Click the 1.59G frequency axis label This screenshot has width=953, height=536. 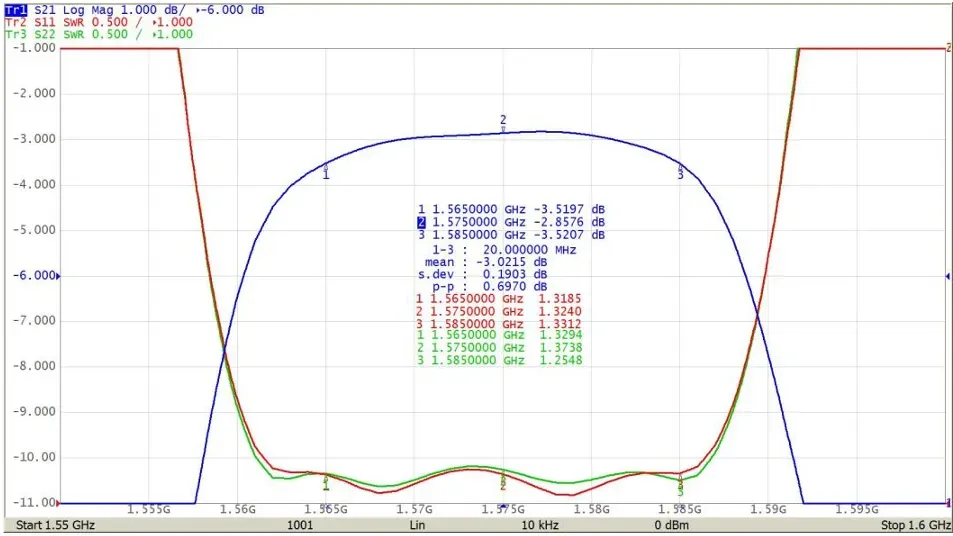[x=768, y=509]
